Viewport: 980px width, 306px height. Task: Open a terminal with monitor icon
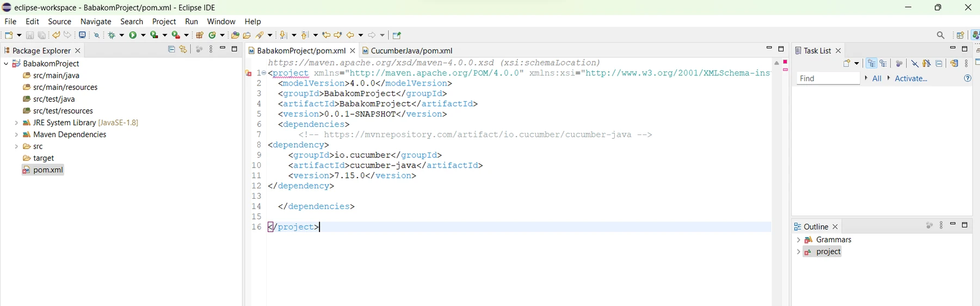pos(82,35)
